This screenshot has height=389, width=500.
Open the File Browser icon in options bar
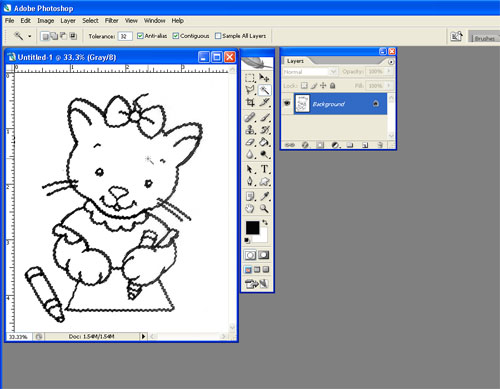456,36
